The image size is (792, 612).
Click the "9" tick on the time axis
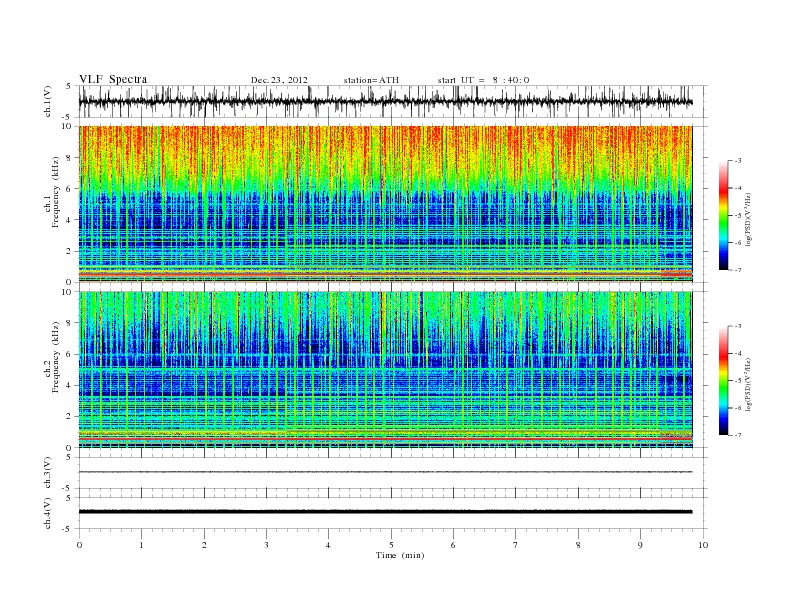(640, 545)
